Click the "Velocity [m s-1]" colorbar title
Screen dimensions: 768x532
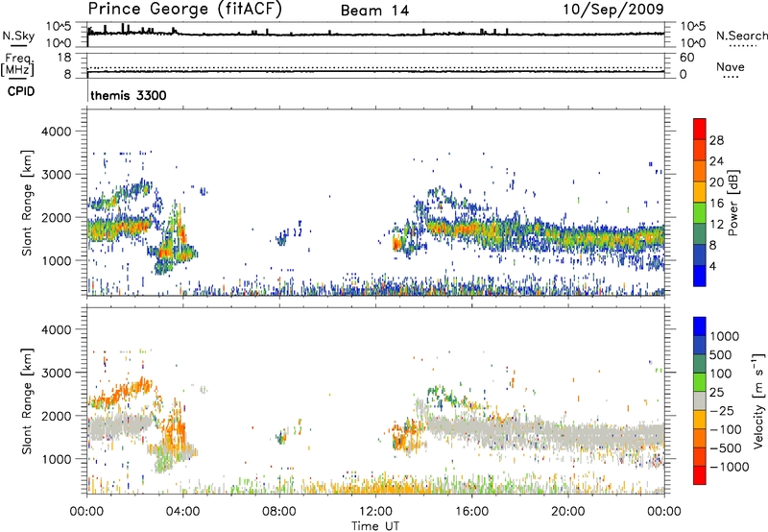click(758, 400)
